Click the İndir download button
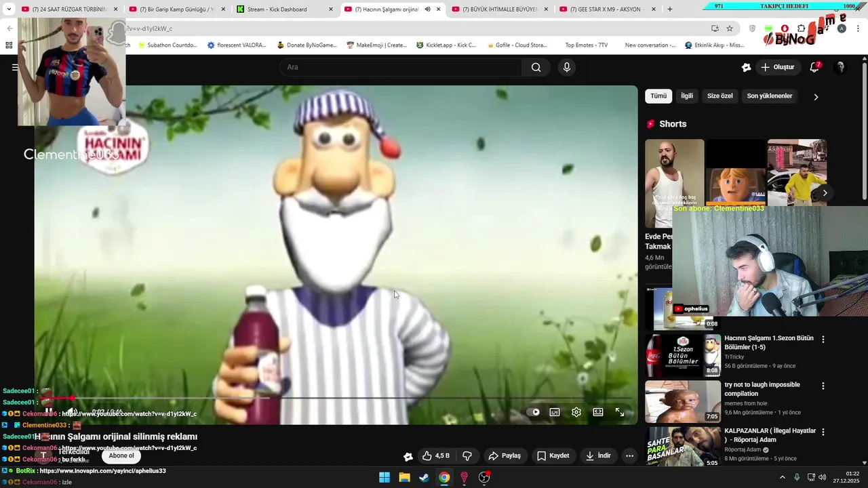This screenshot has width=868, height=488. coord(599,455)
